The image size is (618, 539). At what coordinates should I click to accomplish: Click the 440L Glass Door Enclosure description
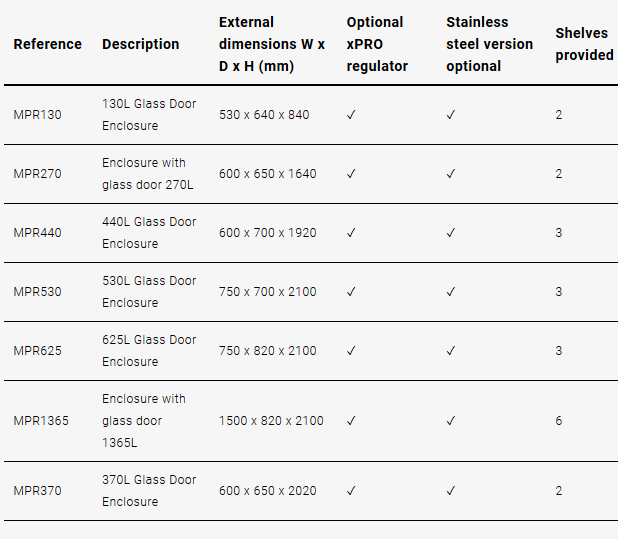click(149, 233)
